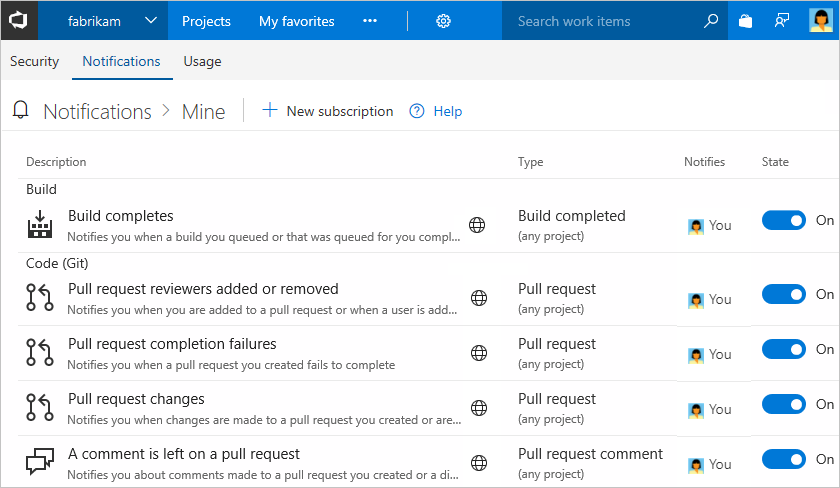The image size is (840, 488).
Task: Open the Usage tab
Action: click(202, 61)
